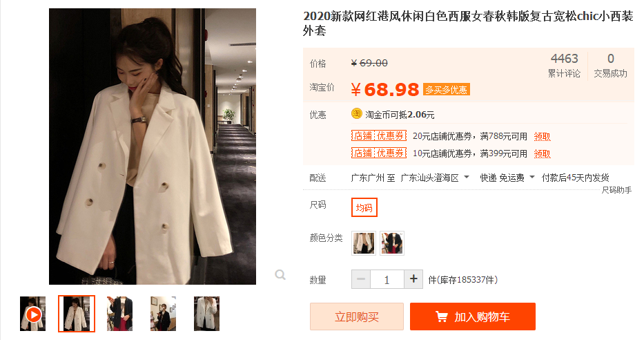Decrease quantity with the minus button
The height and width of the screenshot is (340, 644).
(x=361, y=279)
